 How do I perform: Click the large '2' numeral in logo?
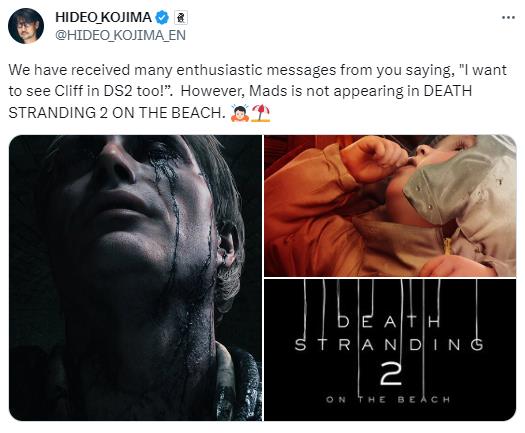(391, 373)
